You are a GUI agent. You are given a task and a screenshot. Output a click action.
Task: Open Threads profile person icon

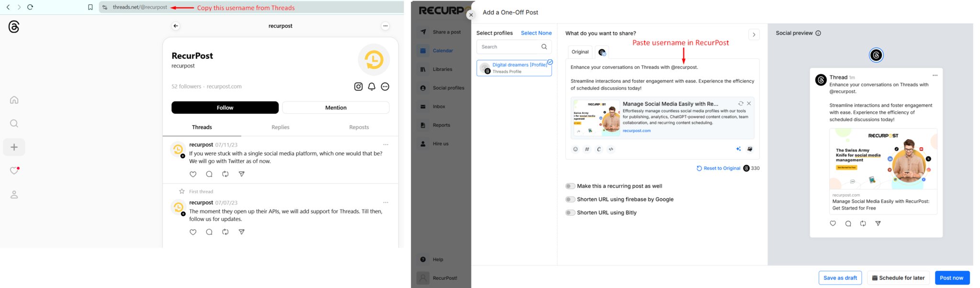pyautogui.click(x=14, y=195)
